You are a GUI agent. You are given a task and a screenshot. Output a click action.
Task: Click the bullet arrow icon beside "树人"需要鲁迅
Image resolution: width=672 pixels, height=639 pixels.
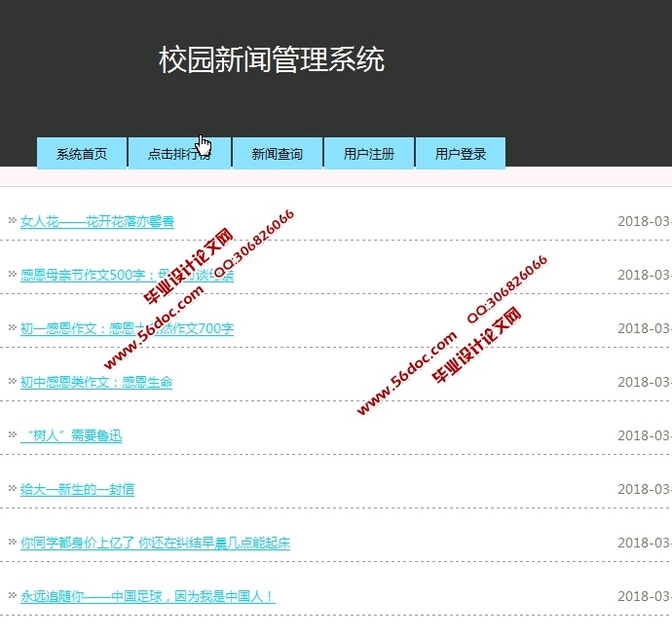[x=12, y=435]
